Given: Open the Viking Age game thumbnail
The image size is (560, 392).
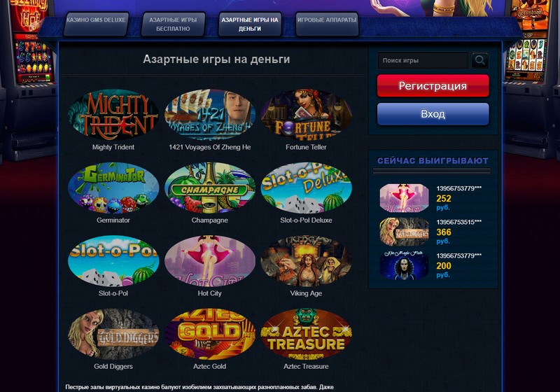Looking at the screenshot, I should coord(306,261).
